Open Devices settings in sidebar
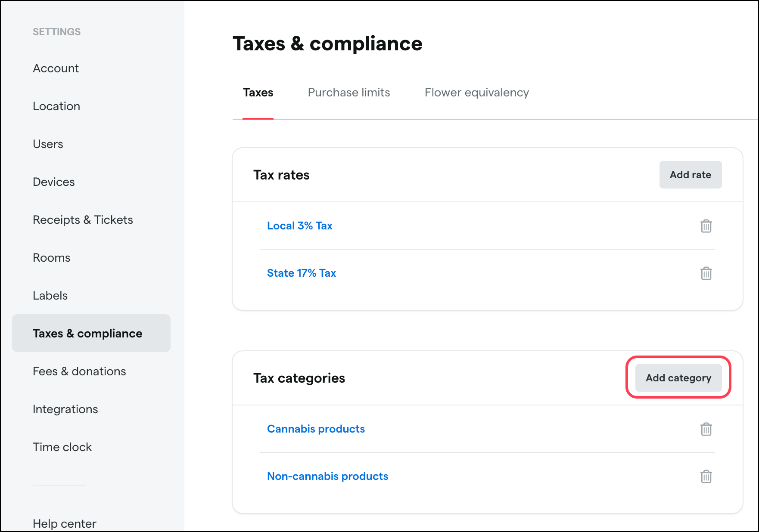This screenshot has height=532, width=759. click(54, 182)
